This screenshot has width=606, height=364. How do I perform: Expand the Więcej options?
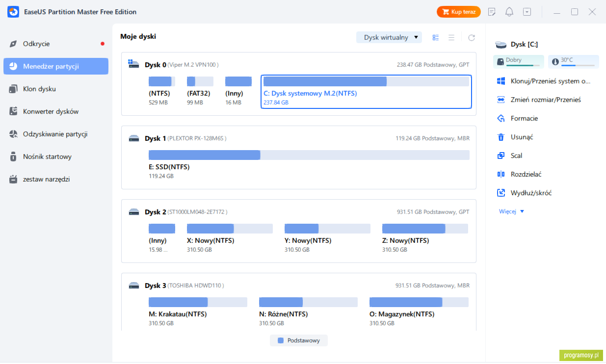click(x=512, y=211)
